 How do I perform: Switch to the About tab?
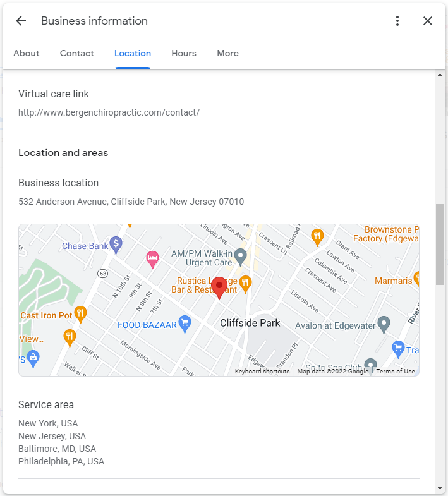[27, 53]
